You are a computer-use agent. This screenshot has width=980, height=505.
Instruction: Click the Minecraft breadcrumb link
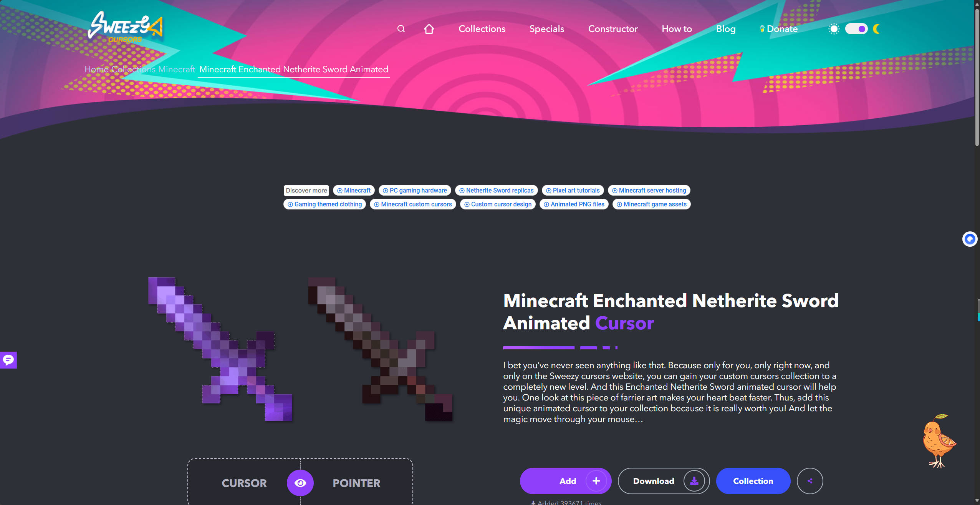tap(177, 69)
